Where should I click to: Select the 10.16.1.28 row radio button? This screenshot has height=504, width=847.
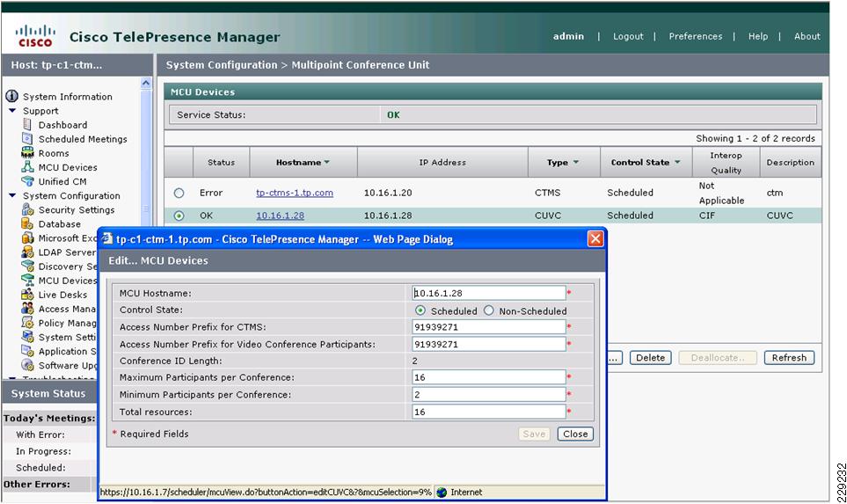pyautogui.click(x=179, y=215)
